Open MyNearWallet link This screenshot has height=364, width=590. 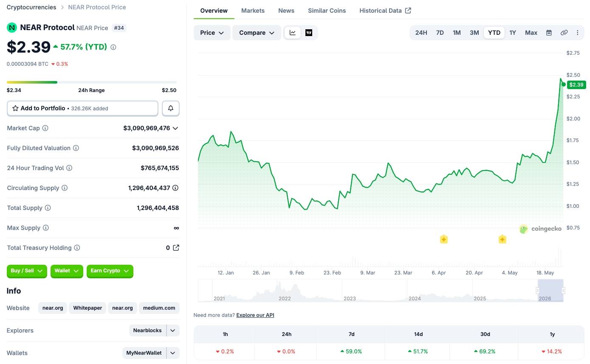144,353
